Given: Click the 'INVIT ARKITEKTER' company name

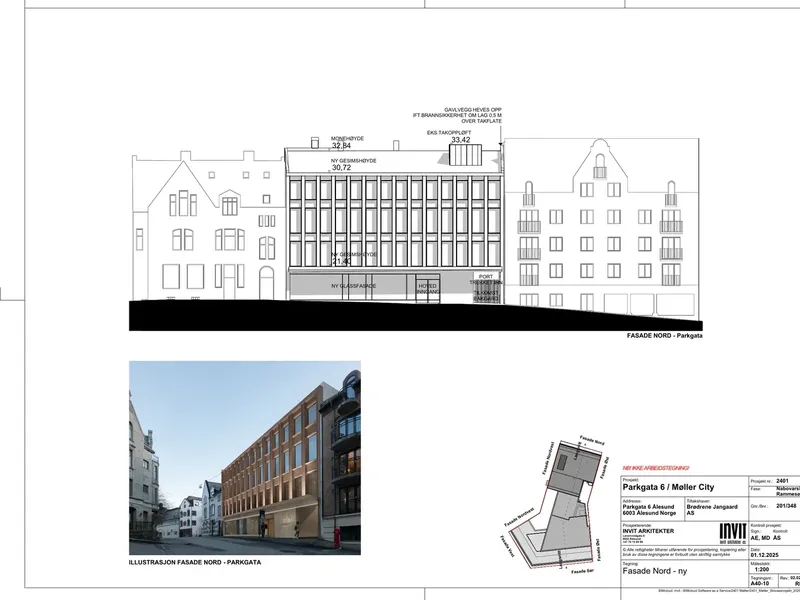Looking at the screenshot, I should pos(648,531).
